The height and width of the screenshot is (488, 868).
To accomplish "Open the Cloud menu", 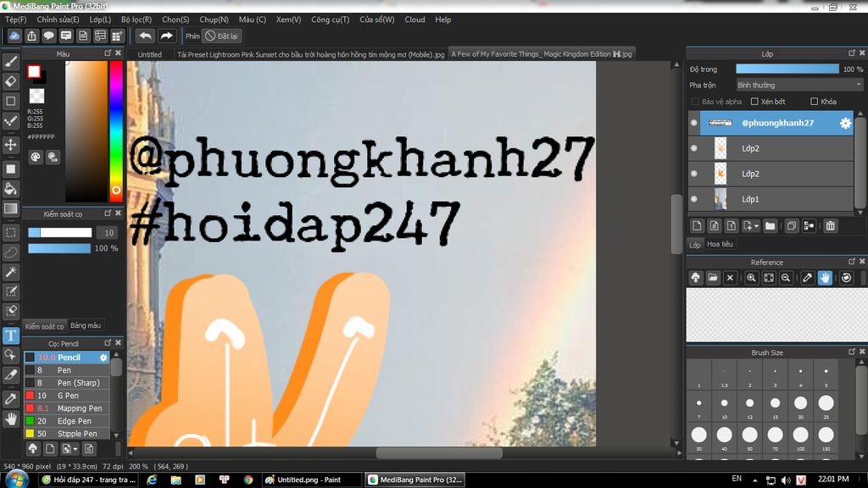I will [415, 19].
